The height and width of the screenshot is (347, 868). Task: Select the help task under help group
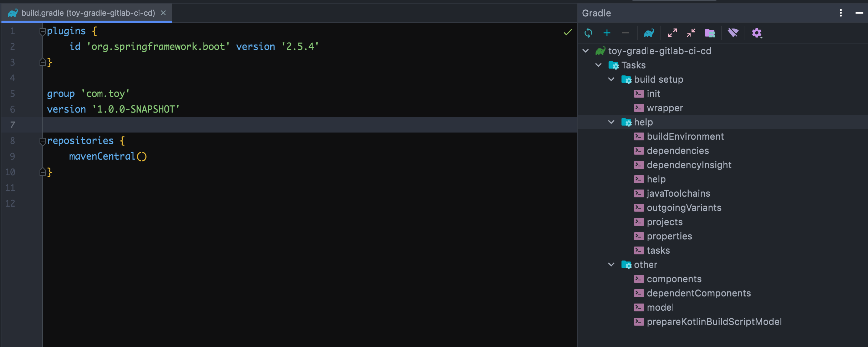click(x=656, y=179)
